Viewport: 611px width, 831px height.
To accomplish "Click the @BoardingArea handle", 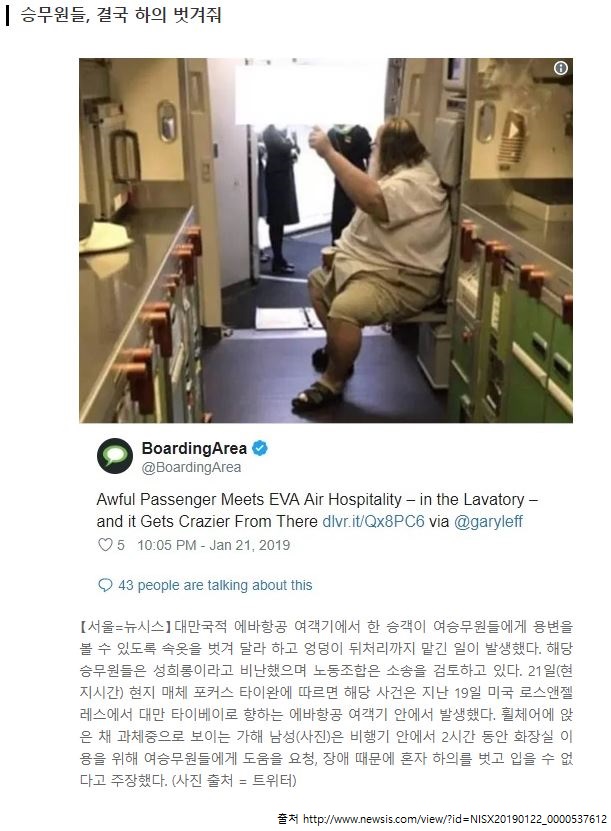I will pos(191,467).
